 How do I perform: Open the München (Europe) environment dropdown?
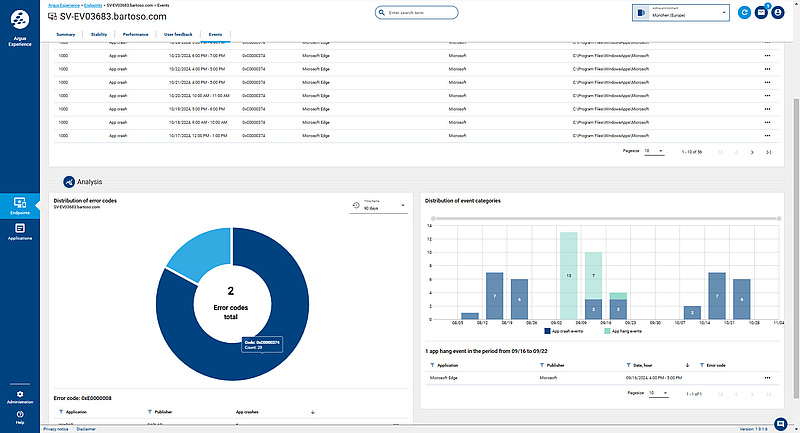coord(682,12)
